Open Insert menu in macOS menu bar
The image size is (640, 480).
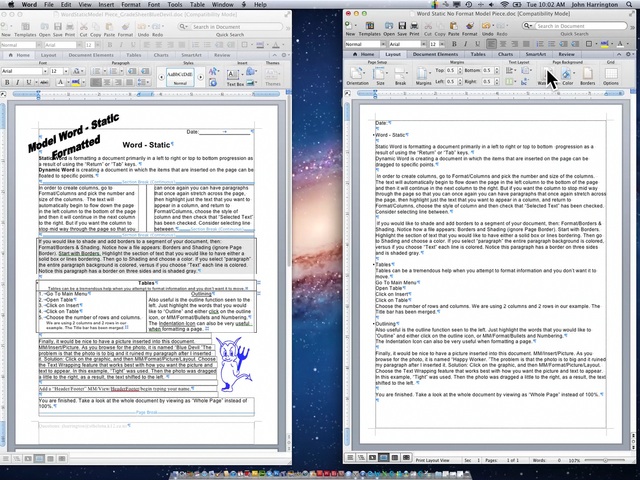point(106,4)
